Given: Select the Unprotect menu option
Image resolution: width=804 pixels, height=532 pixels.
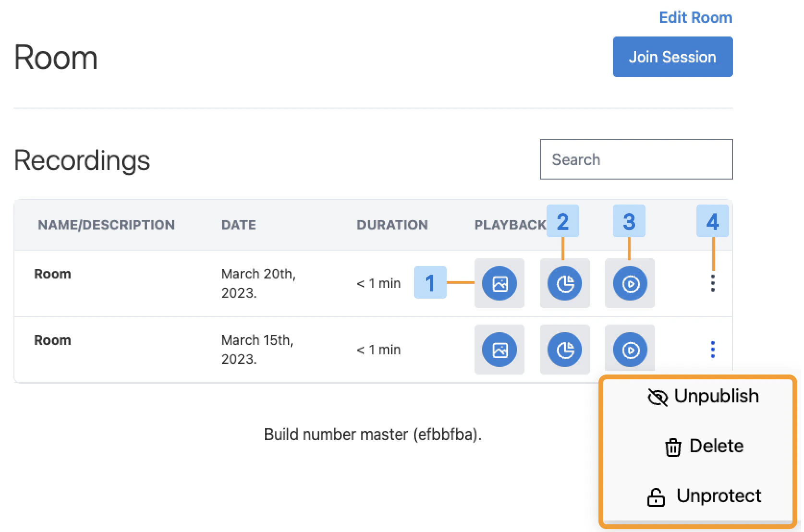Looking at the screenshot, I should pos(719,496).
